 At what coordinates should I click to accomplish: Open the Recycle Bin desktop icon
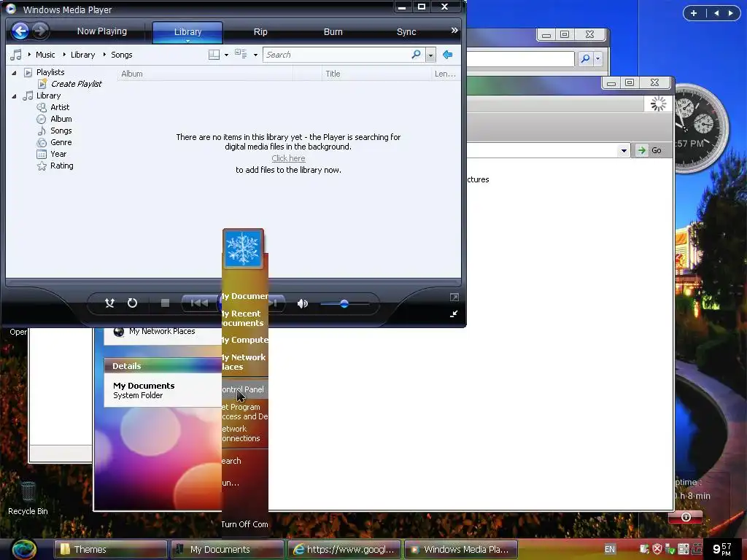point(28,497)
